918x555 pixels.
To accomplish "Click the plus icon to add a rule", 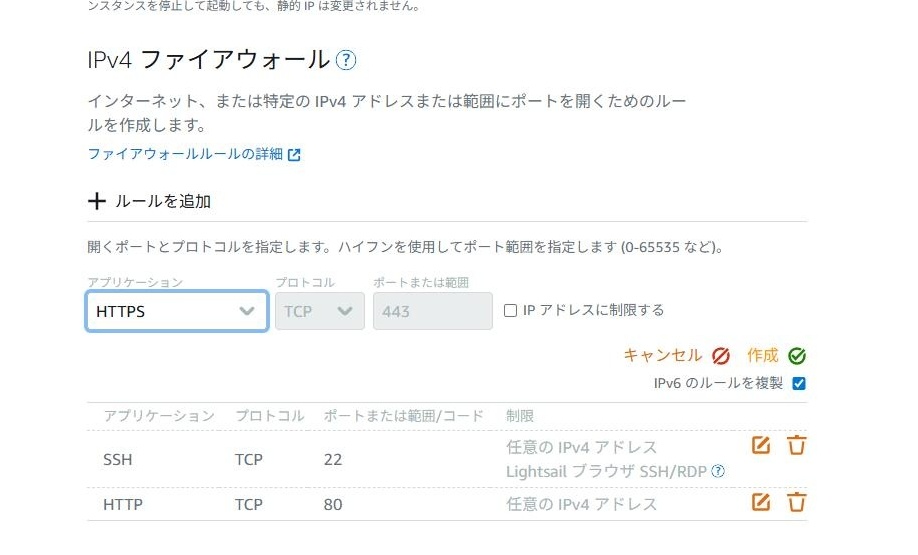I will (x=97, y=201).
